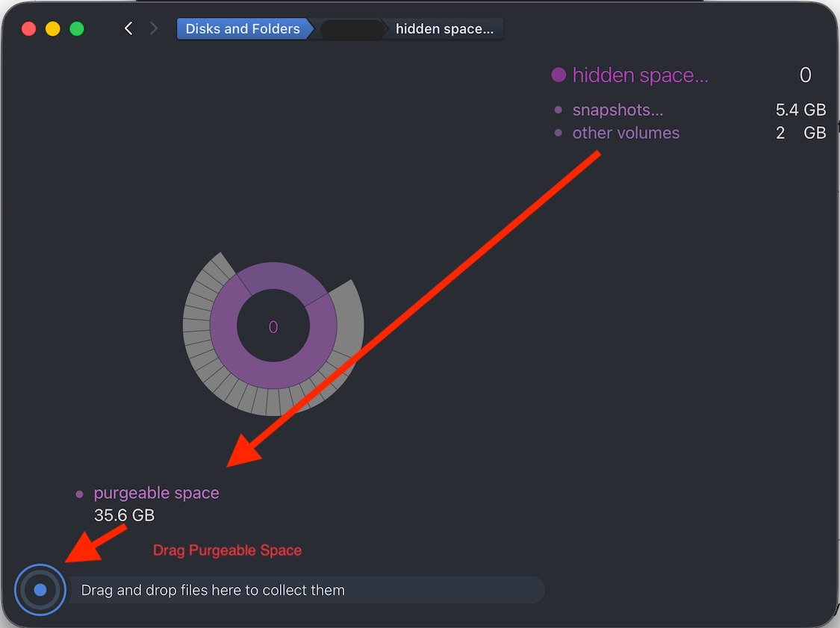The width and height of the screenshot is (840, 628).
Task: Click the large purple dot beside hidden space
Action: [559, 75]
